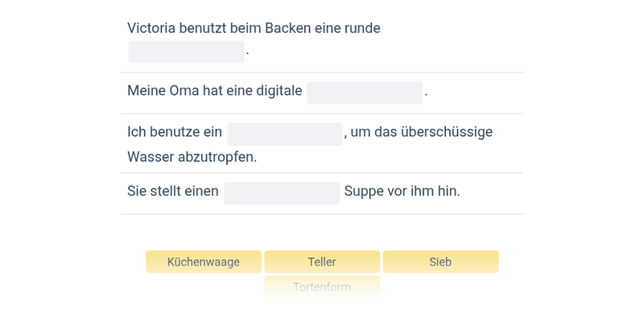644x322 pixels.
Task: Click the phrase "Suppe vor ihm hin."
Action: 402,192
